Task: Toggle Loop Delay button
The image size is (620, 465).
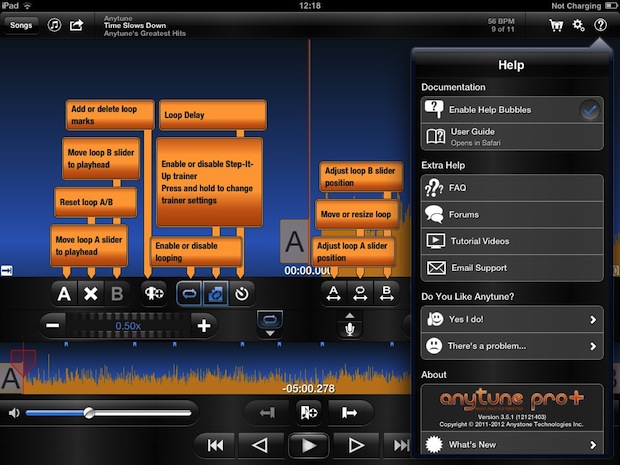Action: click(242, 294)
